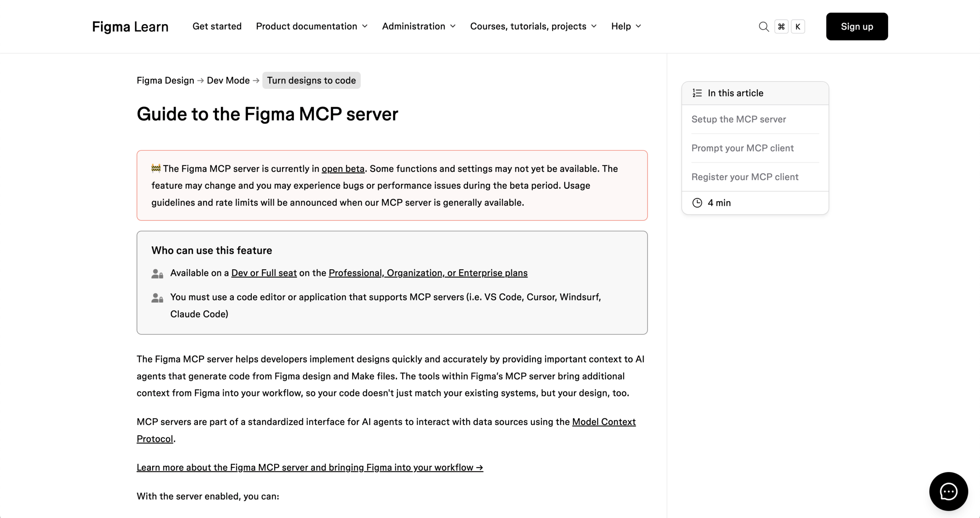
Task: Open the open beta link
Action: pyautogui.click(x=343, y=169)
